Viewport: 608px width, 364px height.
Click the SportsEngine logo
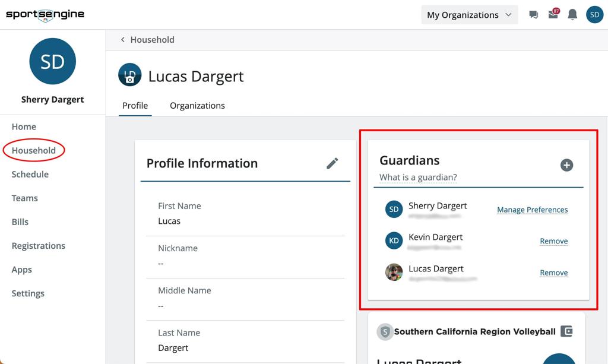[45, 14]
